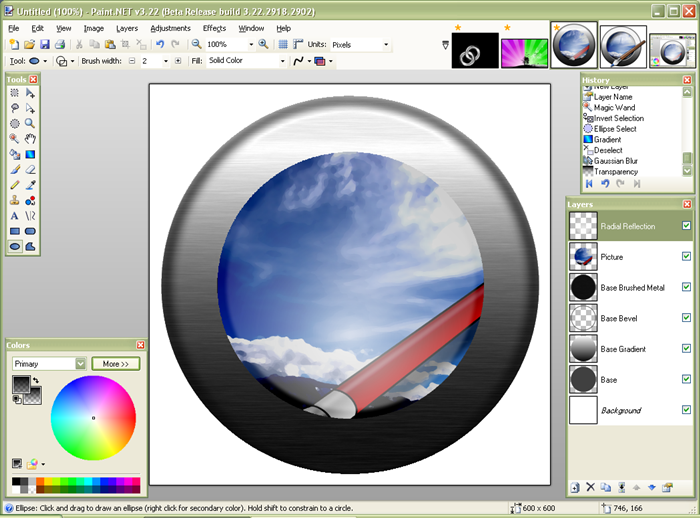This screenshot has height=518, width=700.
Task: Select the Move Selected Pixels tool
Action: [x=30, y=93]
